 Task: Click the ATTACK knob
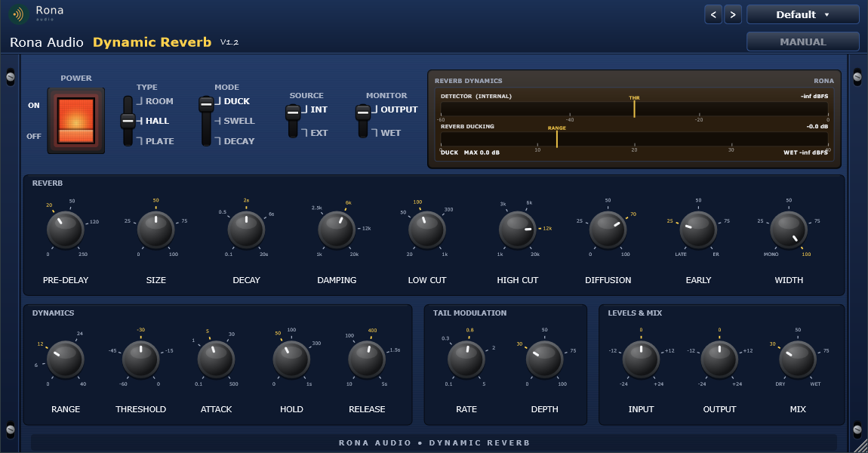pos(216,359)
